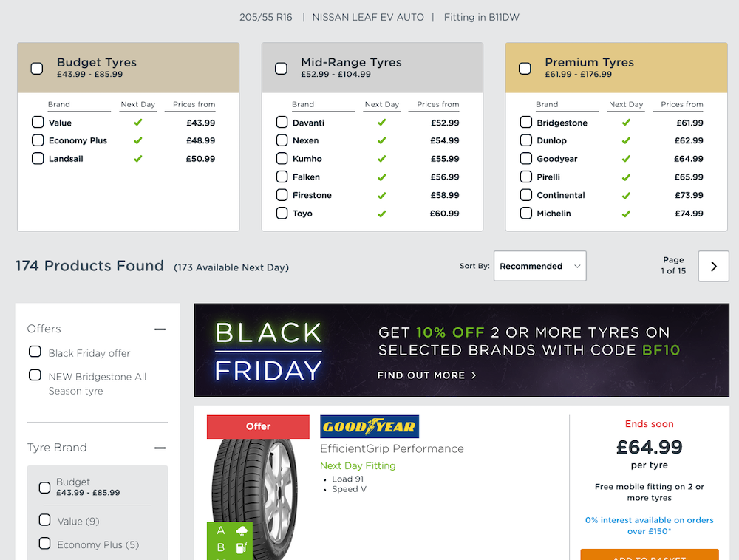Image resolution: width=739 pixels, height=560 pixels.
Task: Go to next page with arrow button
Action: [713, 266]
